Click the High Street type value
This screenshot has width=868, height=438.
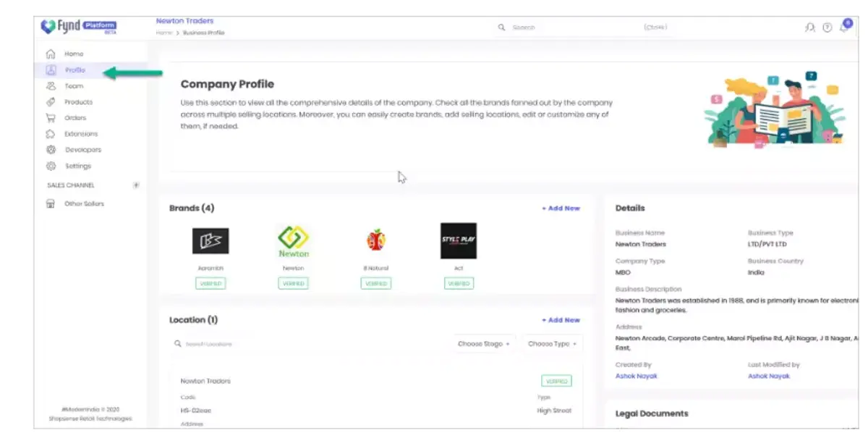[x=554, y=411]
